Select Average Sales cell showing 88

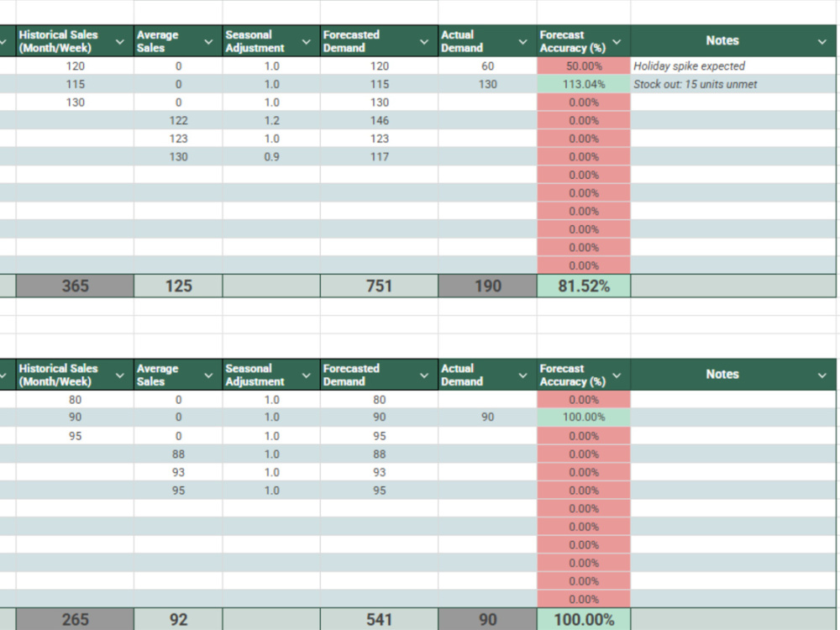pyautogui.click(x=178, y=454)
